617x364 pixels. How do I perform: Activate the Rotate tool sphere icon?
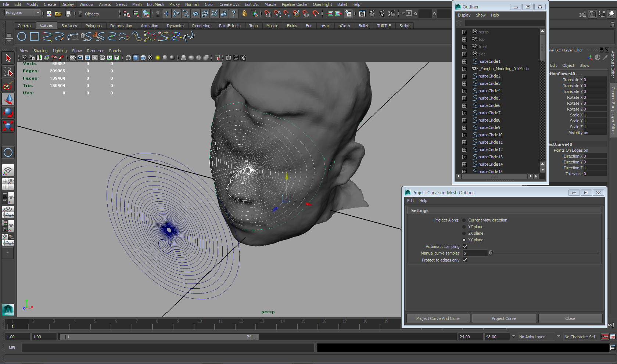pyautogui.click(x=8, y=112)
